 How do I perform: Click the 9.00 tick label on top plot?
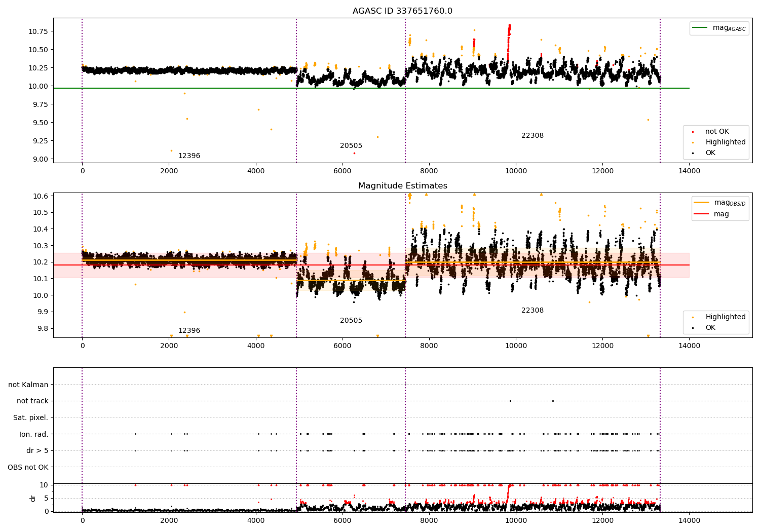(41, 159)
